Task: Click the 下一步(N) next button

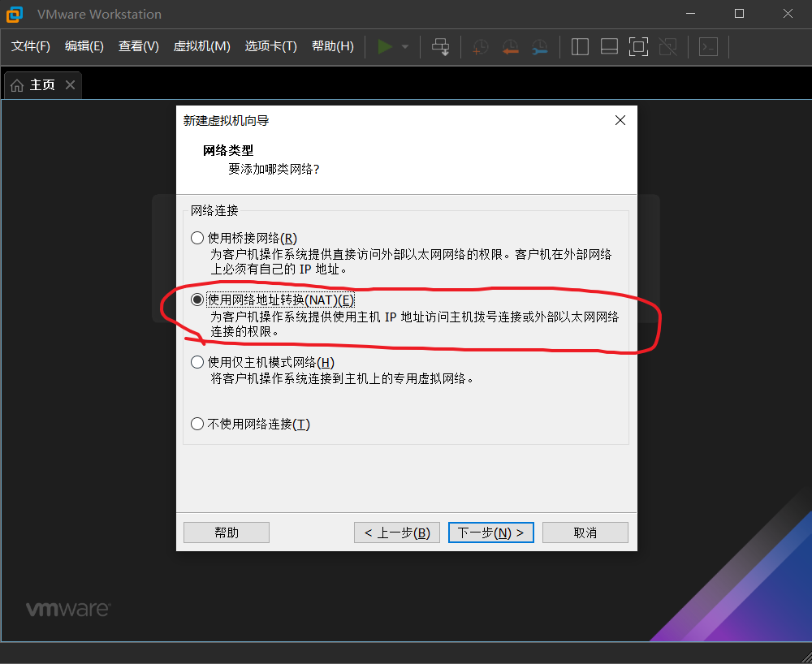Action: (491, 532)
